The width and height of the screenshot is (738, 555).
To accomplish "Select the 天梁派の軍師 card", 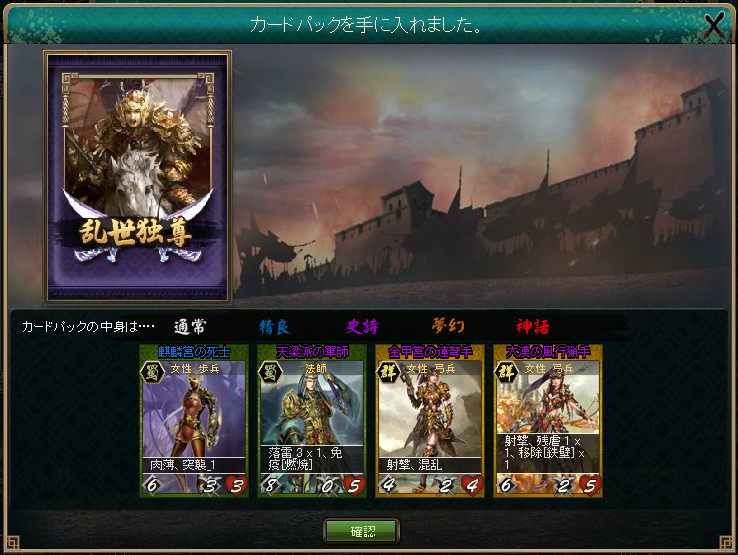I will tap(312, 420).
